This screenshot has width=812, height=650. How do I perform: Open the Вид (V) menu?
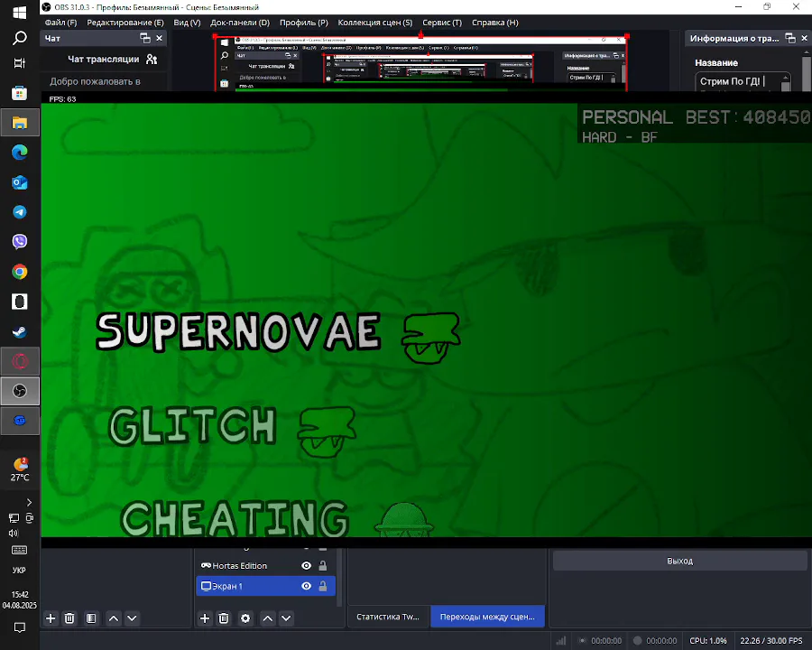click(x=187, y=23)
